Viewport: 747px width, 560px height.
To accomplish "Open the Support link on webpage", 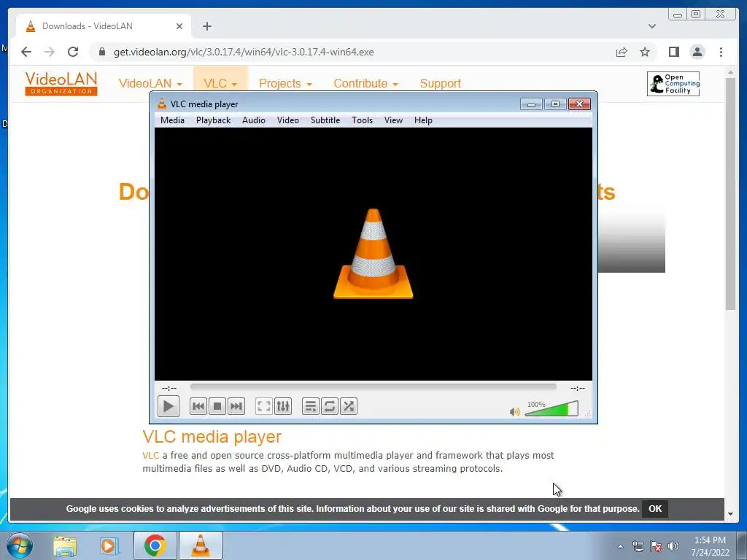I will point(440,83).
